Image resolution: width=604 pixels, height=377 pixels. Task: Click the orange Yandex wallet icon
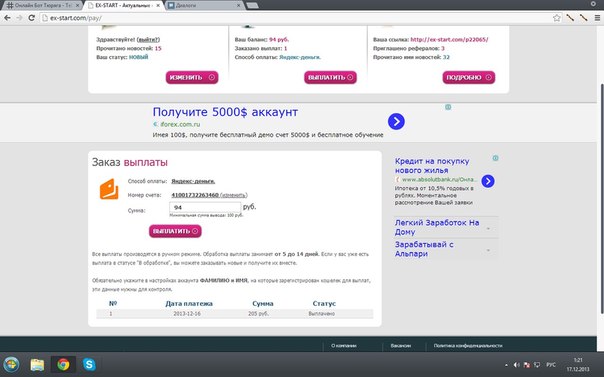click(x=109, y=189)
